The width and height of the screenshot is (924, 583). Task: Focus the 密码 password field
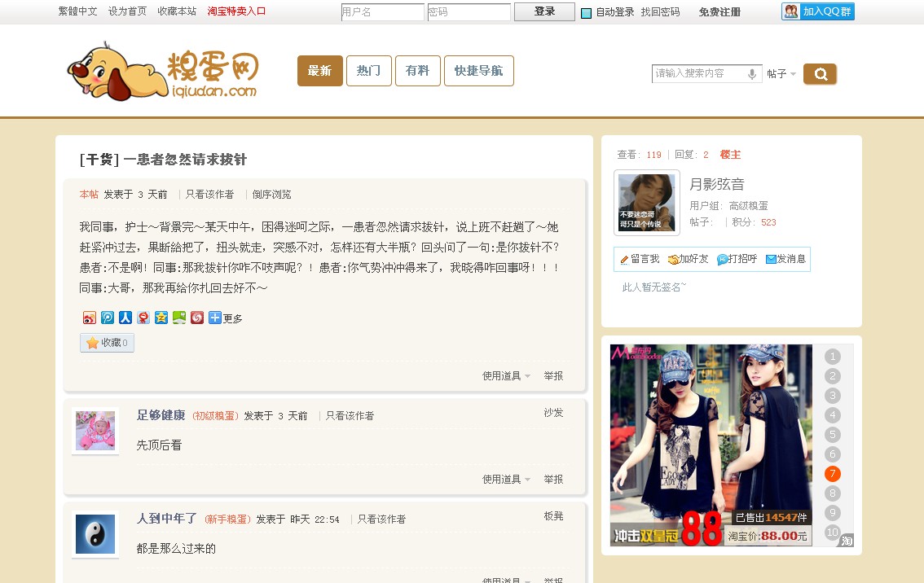pos(469,12)
